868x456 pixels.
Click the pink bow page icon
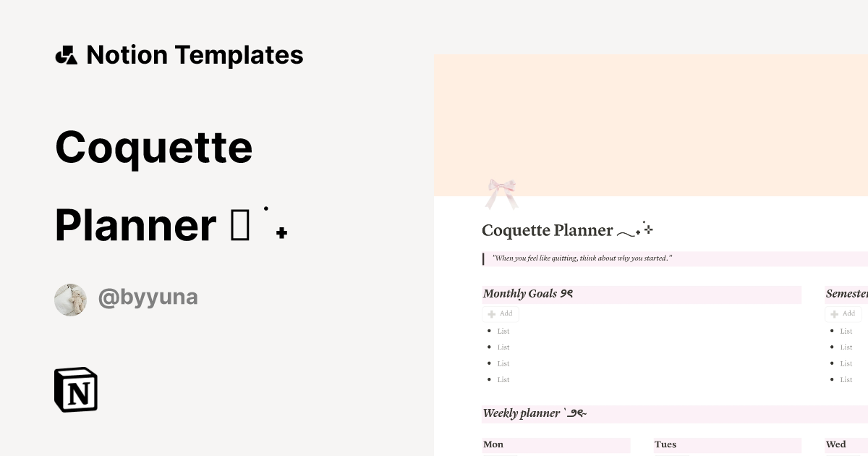(x=502, y=189)
